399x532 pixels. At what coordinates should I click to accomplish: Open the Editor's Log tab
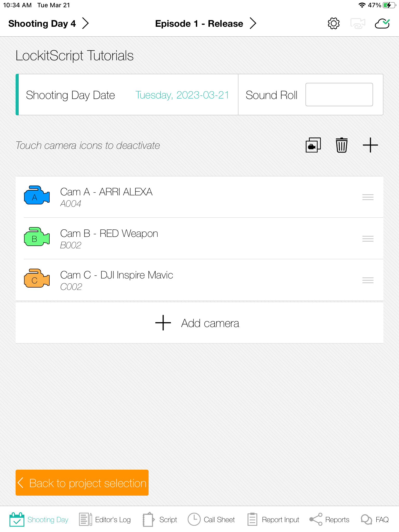click(105, 520)
